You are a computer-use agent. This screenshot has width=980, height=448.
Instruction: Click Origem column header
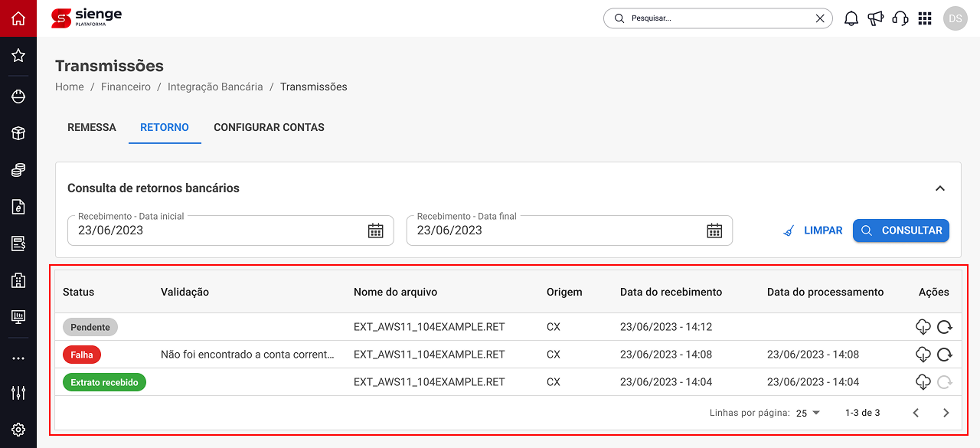click(x=564, y=292)
